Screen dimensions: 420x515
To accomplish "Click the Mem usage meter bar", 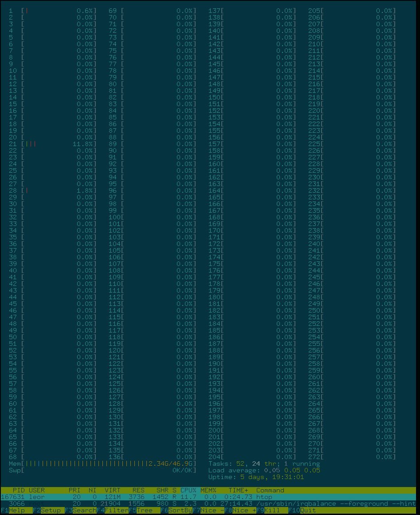I will [102, 463].
